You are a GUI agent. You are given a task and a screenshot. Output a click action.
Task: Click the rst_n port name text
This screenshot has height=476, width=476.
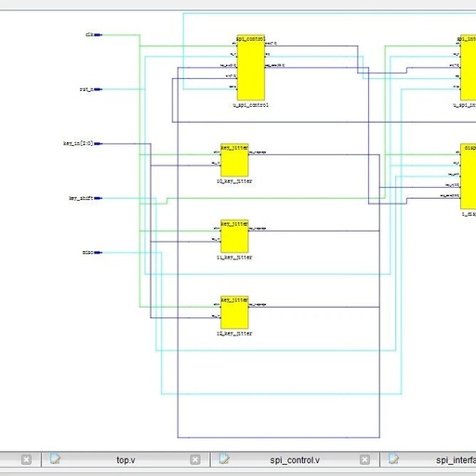[x=86, y=89]
